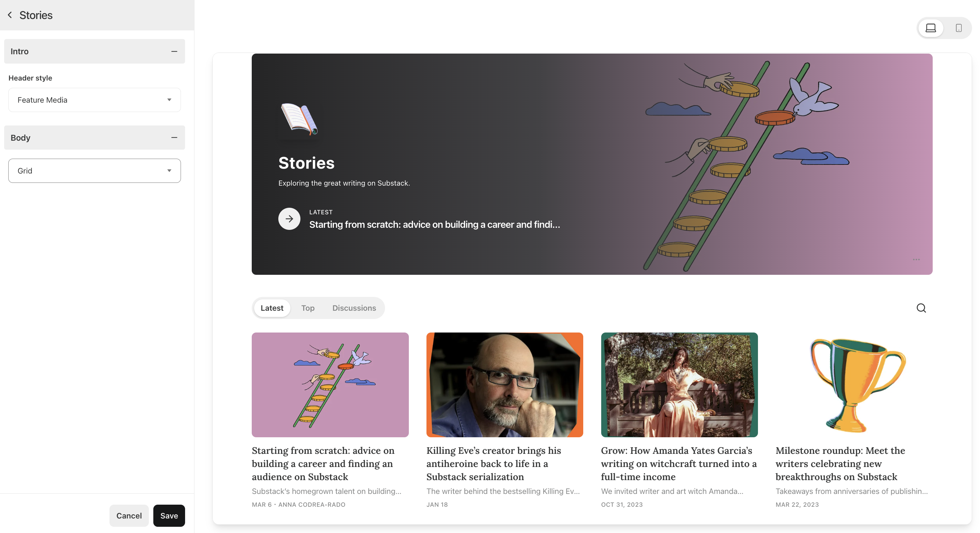Expand the Intro section panel
This screenshot has width=980, height=533.
[174, 51]
